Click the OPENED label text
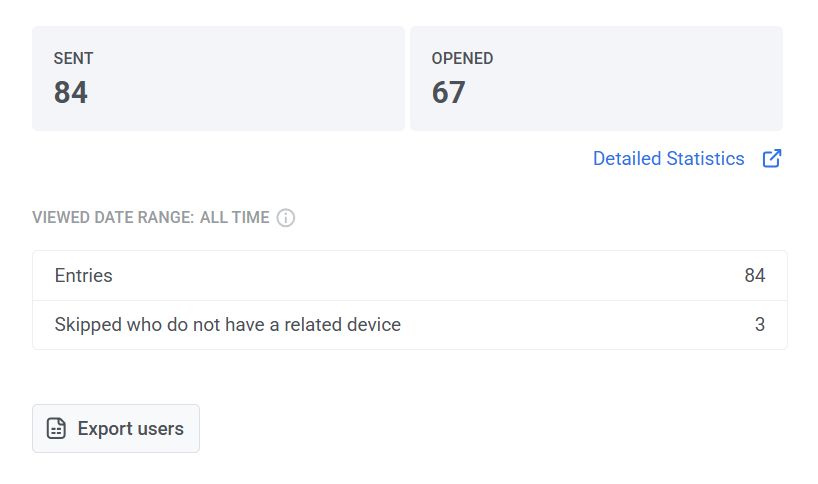 (462, 59)
